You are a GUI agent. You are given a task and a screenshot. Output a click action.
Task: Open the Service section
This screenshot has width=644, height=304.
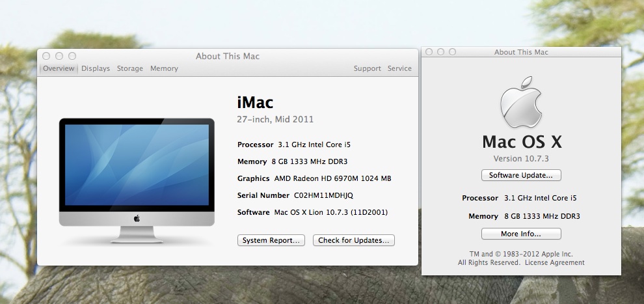[399, 68]
